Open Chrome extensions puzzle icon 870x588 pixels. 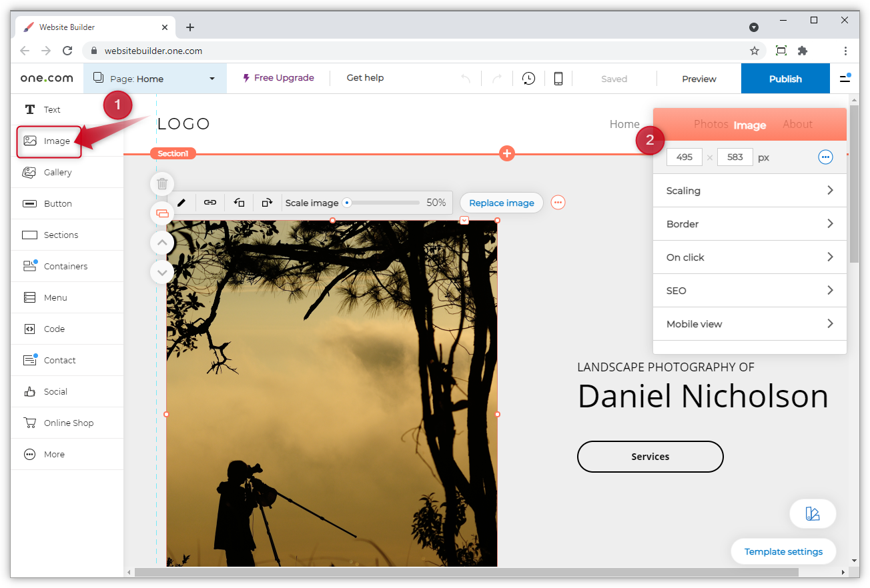(x=803, y=51)
